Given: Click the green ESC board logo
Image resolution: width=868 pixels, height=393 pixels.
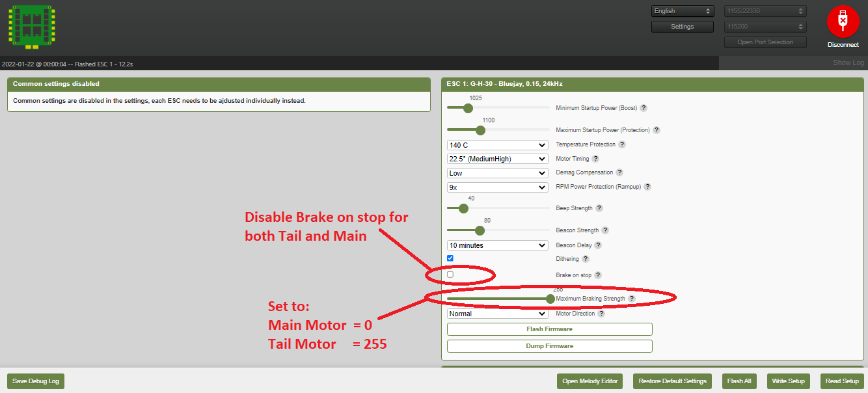Looking at the screenshot, I should pyautogui.click(x=32, y=27).
